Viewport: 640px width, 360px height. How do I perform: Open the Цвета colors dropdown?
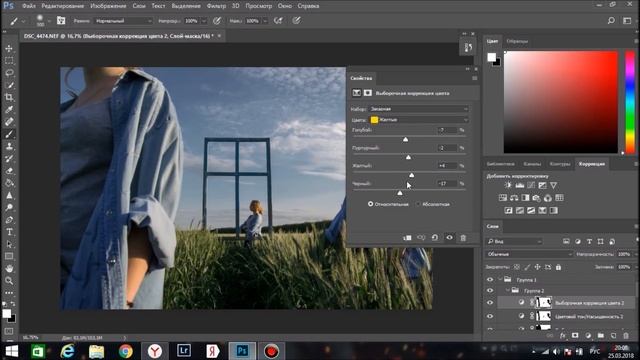pyautogui.click(x=418, y=120)
